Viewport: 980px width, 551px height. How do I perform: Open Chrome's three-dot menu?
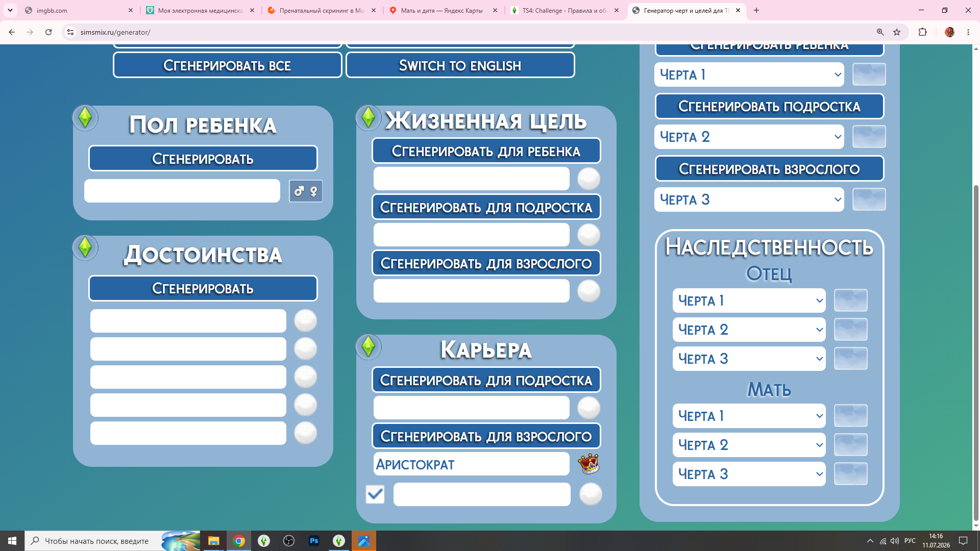point(968,32)
